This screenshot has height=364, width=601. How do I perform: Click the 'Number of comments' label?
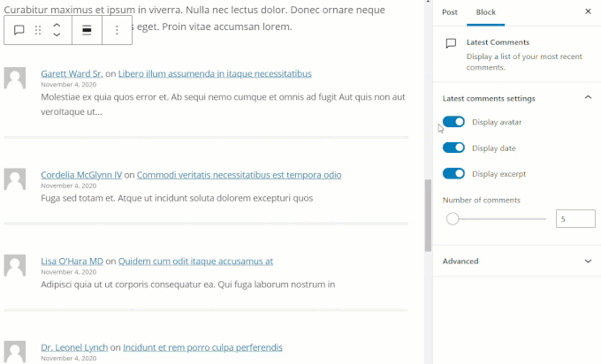(x=482, y=200)
